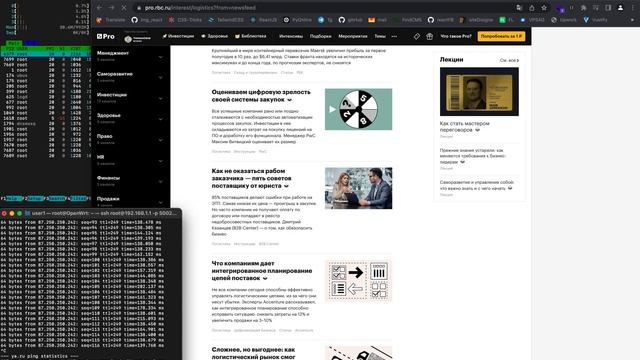Open the three-dots more menu in navigation
This screenshot has height=360, width=640.
pyautogui.click(x=394, y=36)
